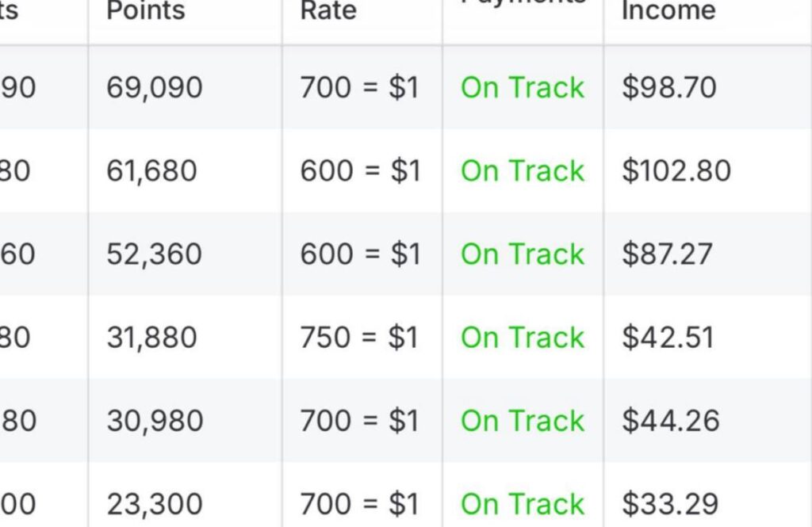Click the 31,880 points entry

[x=151, y=338]
